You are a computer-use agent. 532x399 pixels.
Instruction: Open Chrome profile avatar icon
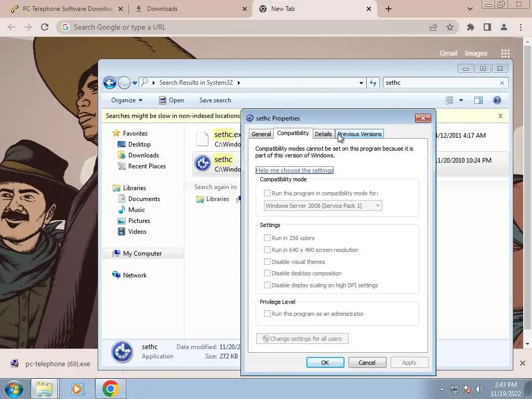[x=504, y=27]
